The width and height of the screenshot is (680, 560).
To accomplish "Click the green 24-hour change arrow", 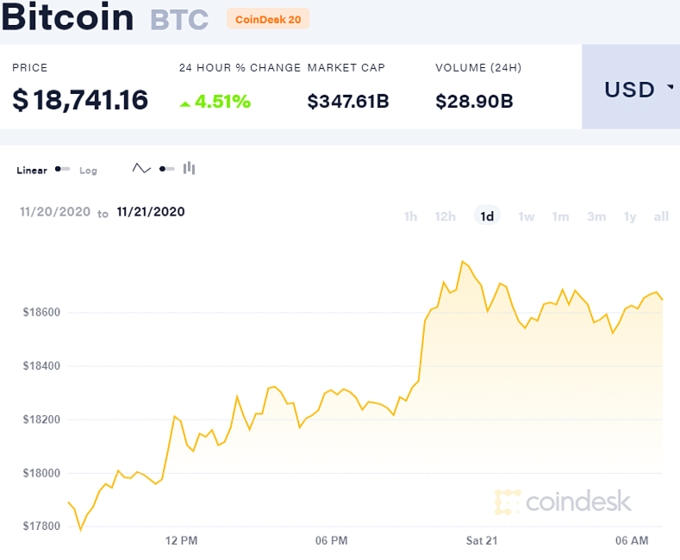I will [x=186, y=101].
